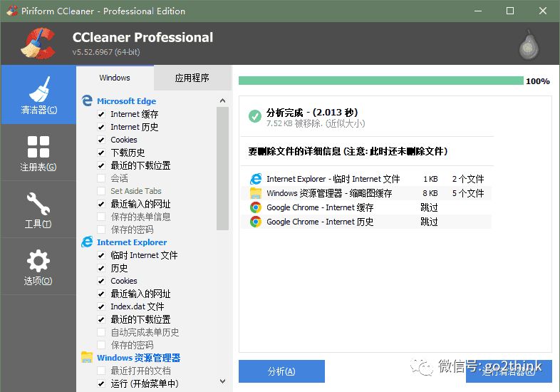560x392 pixels.
Task: Click the '1 KB' size cell
Action: coord(430,179)
